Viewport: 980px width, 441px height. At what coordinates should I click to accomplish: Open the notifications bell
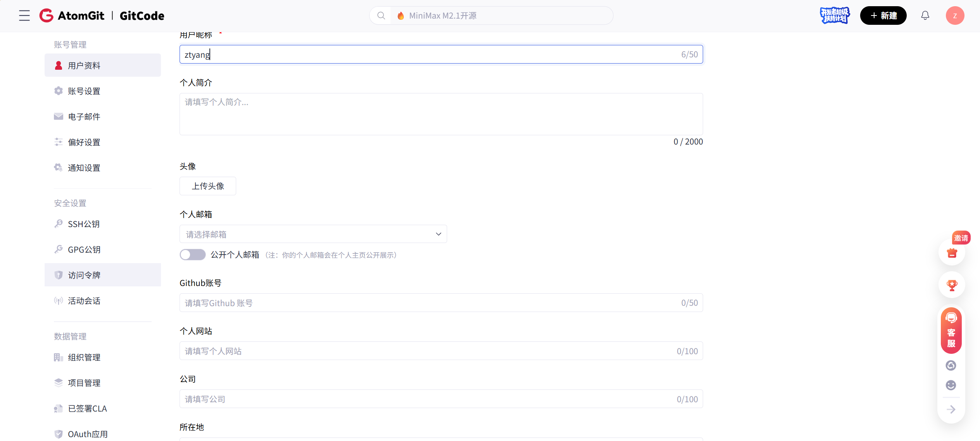[925, 16]
